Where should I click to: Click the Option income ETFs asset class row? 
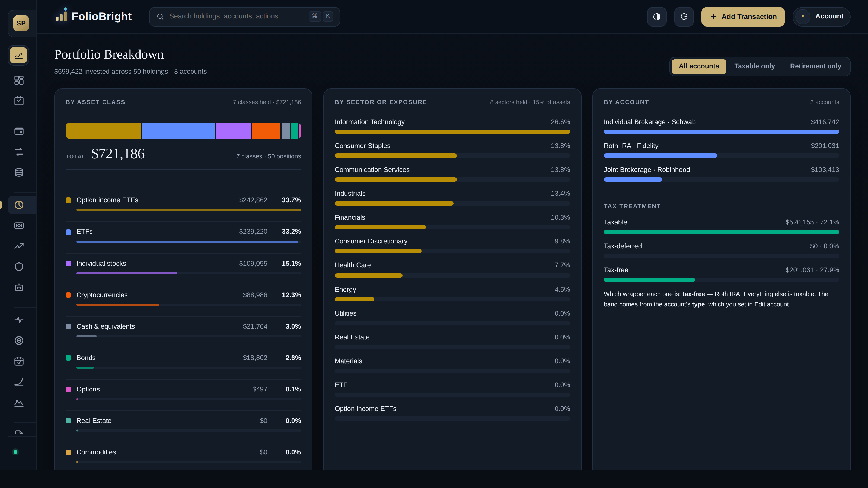click(x=183, y=204)
